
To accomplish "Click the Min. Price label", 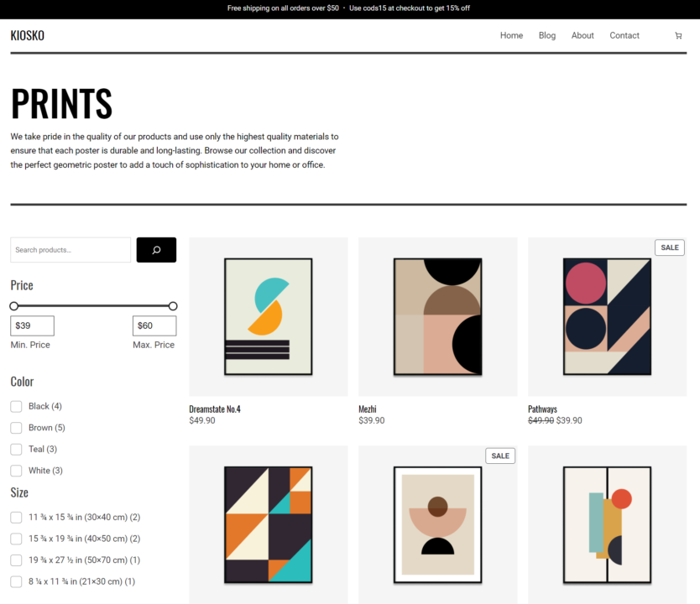I will point(30,345).
